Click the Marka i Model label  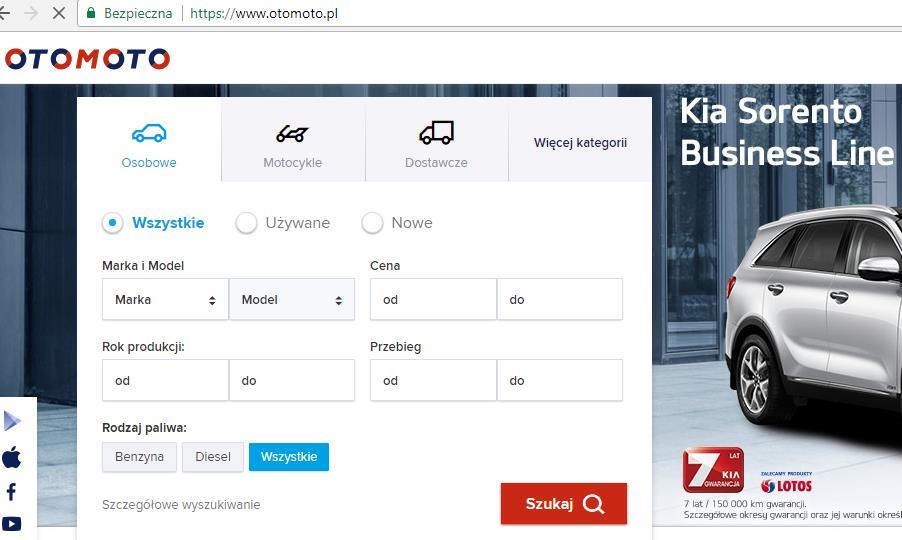pyautogui.click(x=143, y=266)
